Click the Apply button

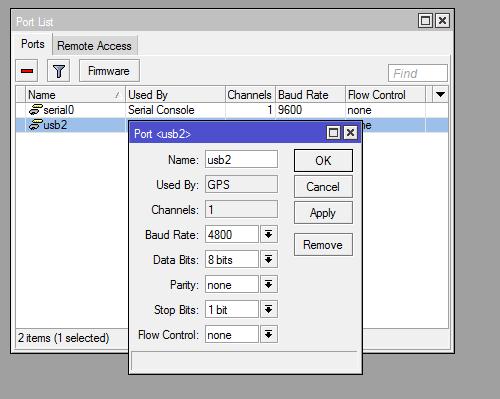323,213
